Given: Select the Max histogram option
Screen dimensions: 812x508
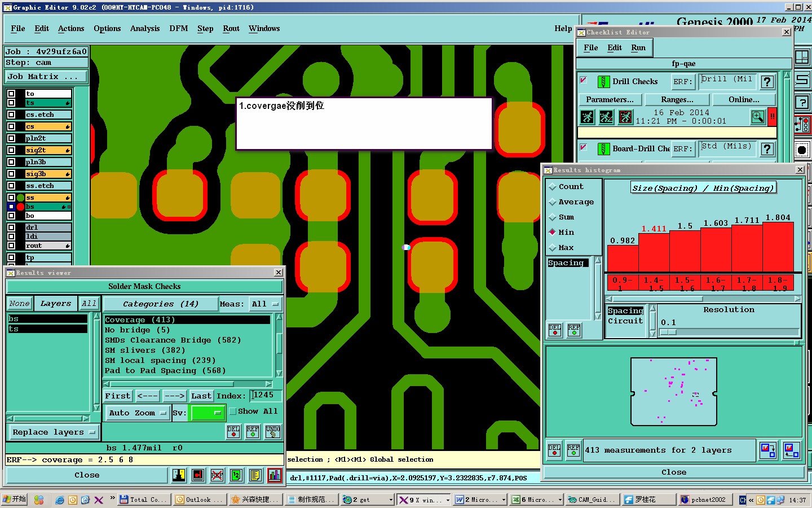Looking at the screenshot, I should 553,248.
